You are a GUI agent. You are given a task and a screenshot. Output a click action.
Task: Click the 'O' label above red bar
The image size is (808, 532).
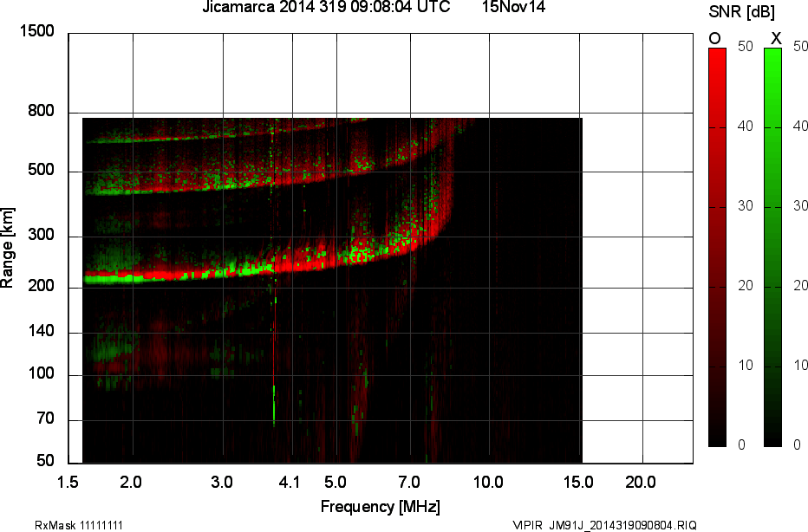click(x=714, y=38)
